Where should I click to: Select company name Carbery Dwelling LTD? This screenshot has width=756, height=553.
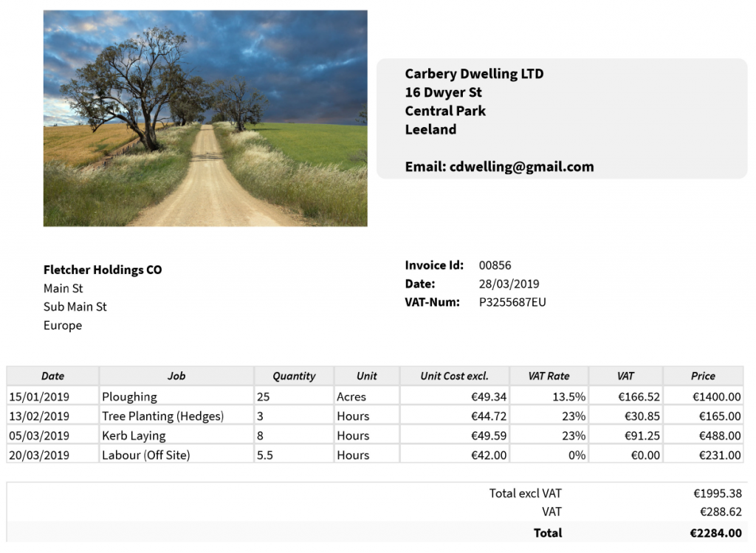click(474, 74)
